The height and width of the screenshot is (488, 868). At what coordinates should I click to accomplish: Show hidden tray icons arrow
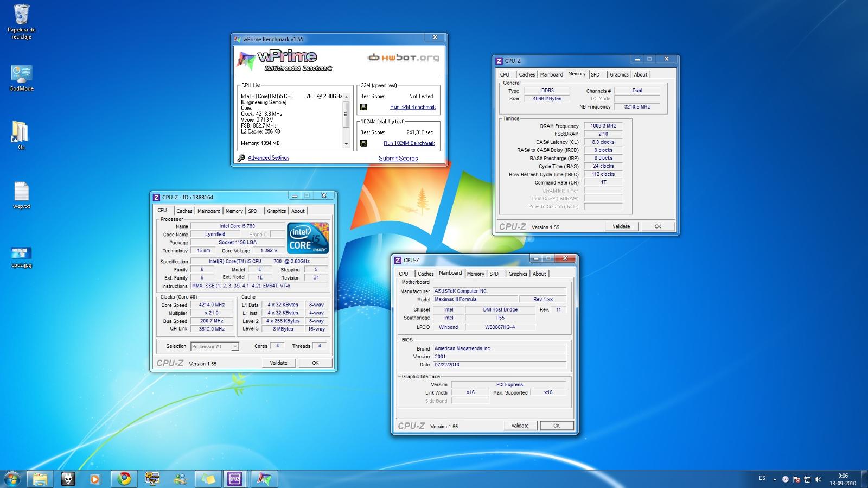coord(774,479)
